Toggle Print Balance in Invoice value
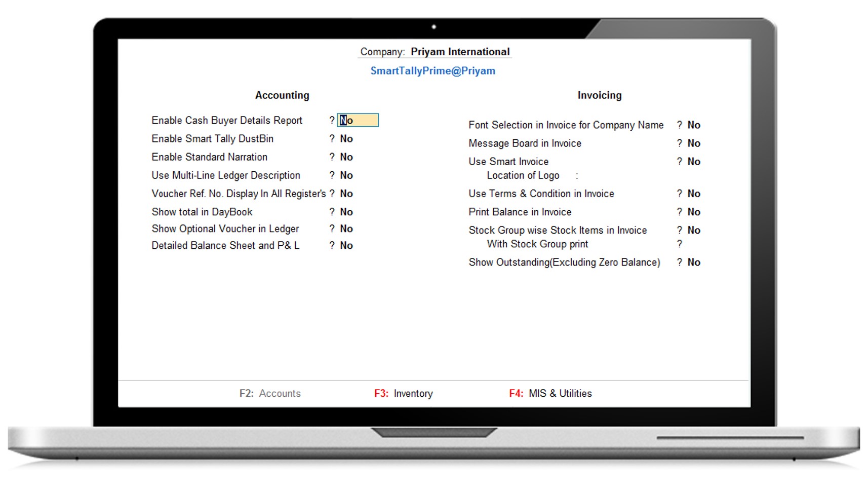 click(694, 211)
